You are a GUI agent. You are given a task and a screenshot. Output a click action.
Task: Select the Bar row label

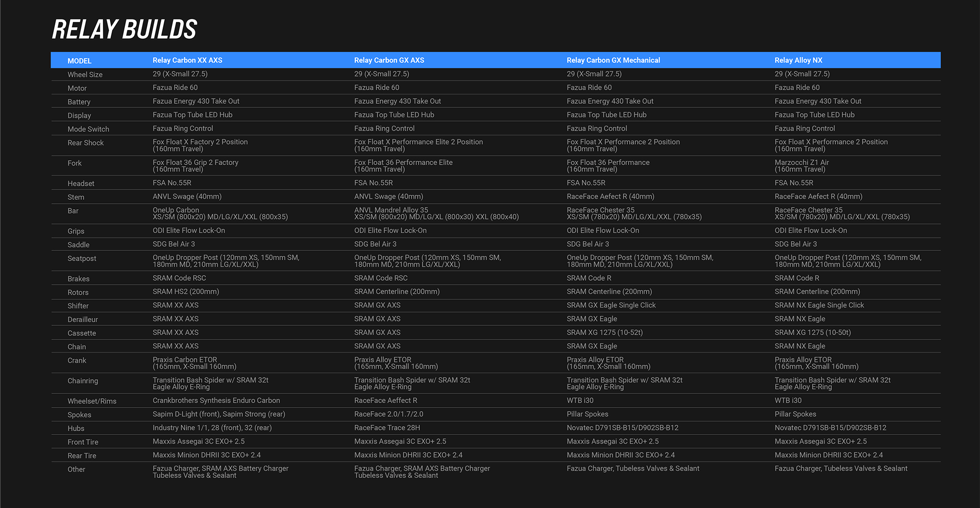[x=73, y=211]
